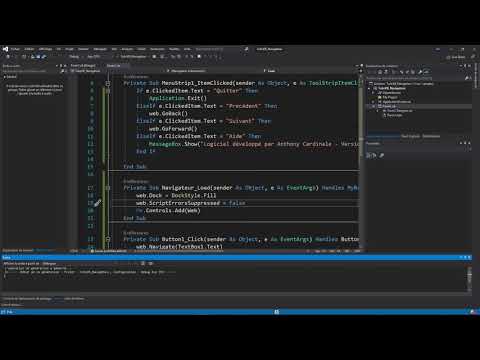Toggle auto-hide pin on the toolbox panel
The height and width of the screenshot is (360, 480).
(x=61, y=66)
